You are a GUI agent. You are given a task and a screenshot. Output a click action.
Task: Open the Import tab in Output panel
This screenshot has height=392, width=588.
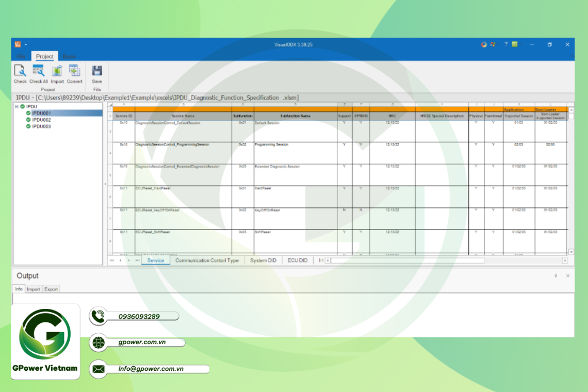34,289
